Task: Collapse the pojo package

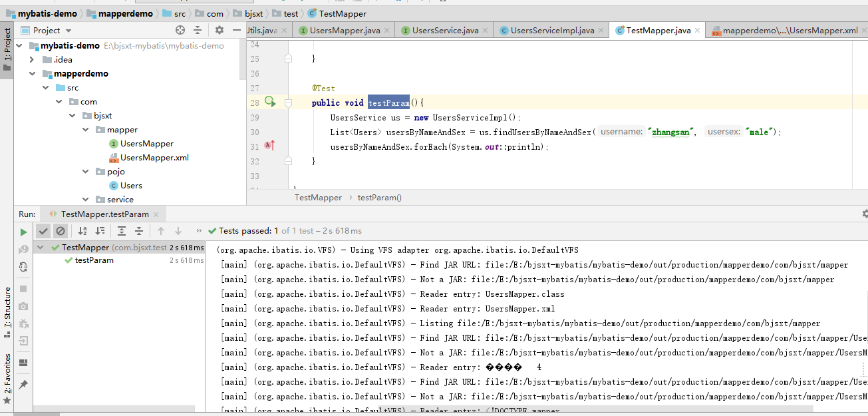Action: point(85,172)
